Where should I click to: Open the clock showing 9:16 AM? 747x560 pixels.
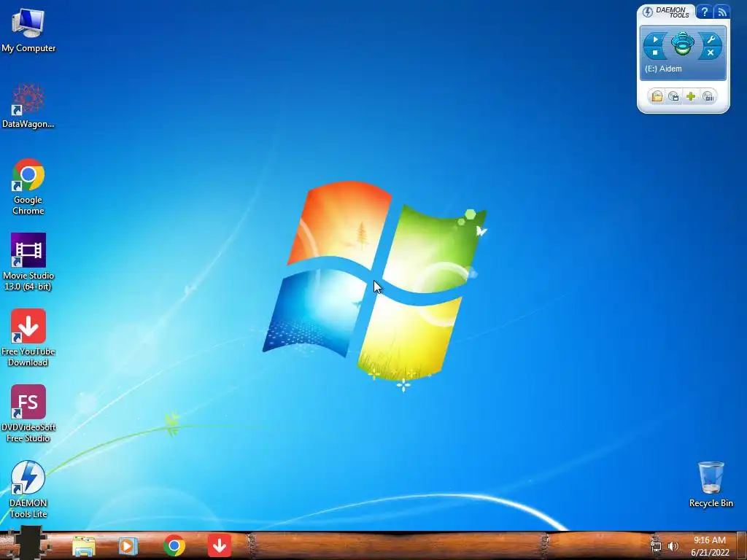[x=710, y=546]
